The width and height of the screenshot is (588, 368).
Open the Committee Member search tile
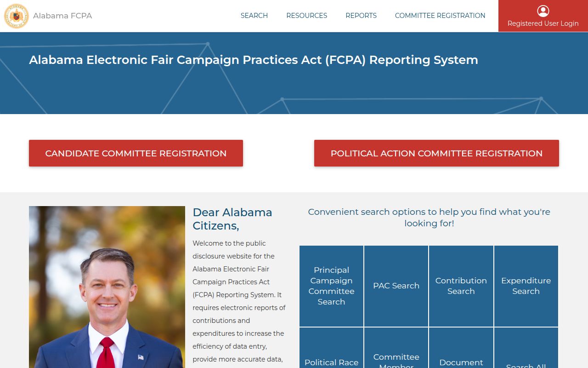[396, 348]
